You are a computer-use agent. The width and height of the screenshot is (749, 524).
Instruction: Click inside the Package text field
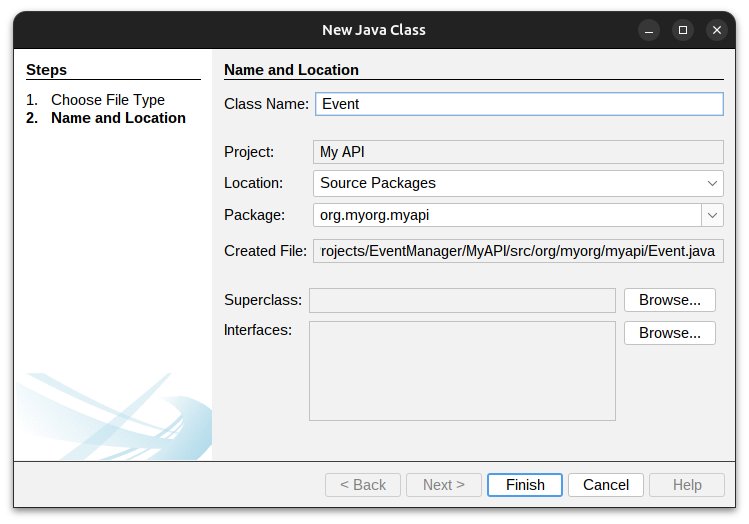pyautogui.click(x=506, y=215)
